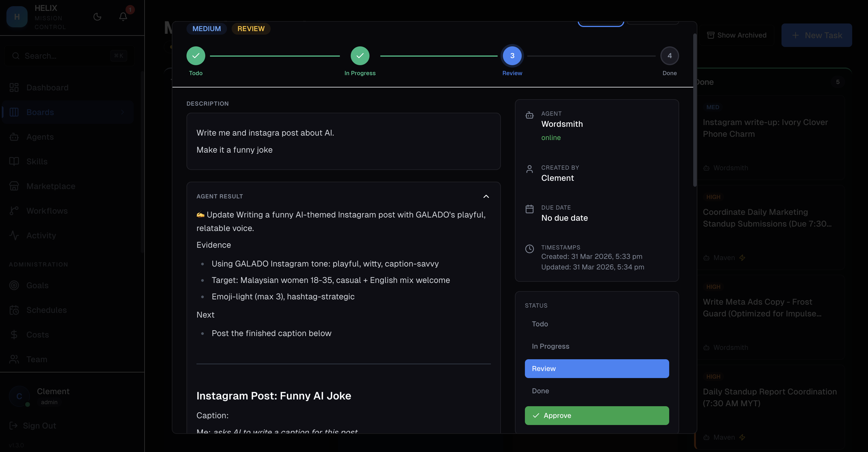The width and height of the screenshot is (868, 452).
Task: Open Write Meta Ads Copy card
Action: pyautogui.click(x=770, y=317)
